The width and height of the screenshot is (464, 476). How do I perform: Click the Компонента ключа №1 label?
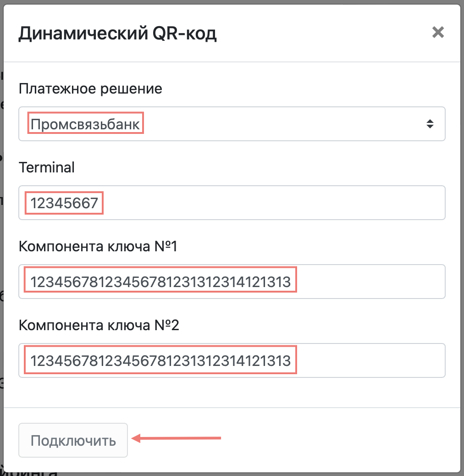98,246
